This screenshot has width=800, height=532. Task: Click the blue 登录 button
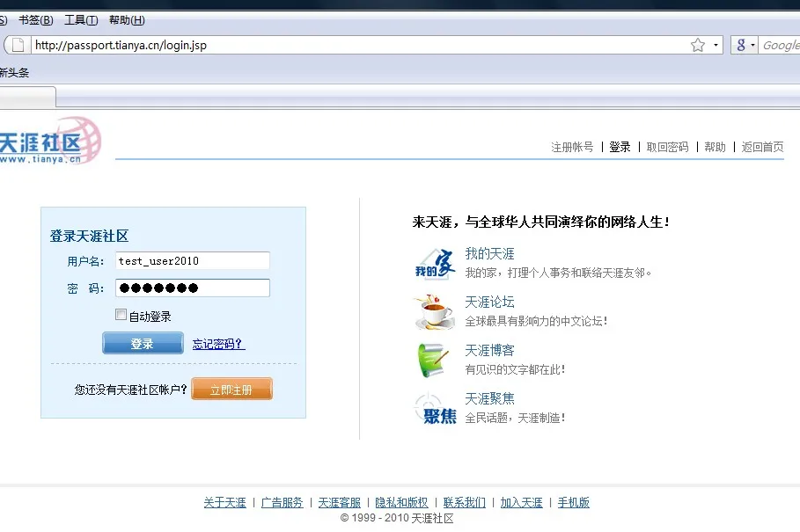point(143,343)
